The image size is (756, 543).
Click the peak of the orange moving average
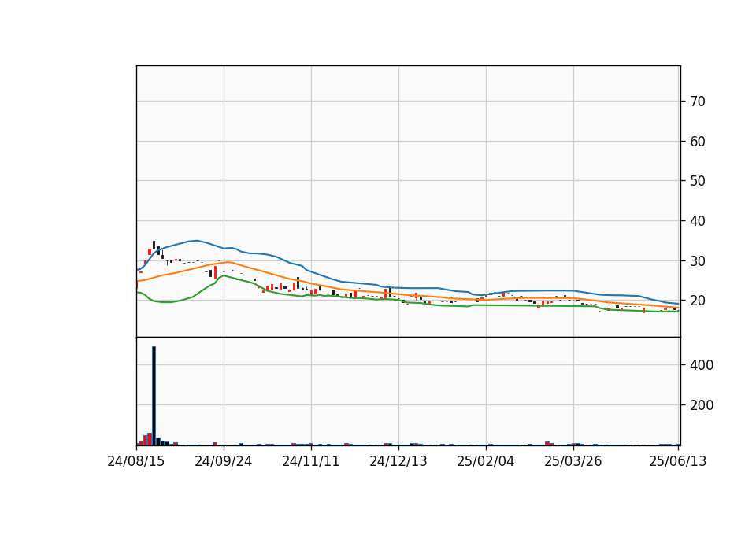click(x=228, y=262)
